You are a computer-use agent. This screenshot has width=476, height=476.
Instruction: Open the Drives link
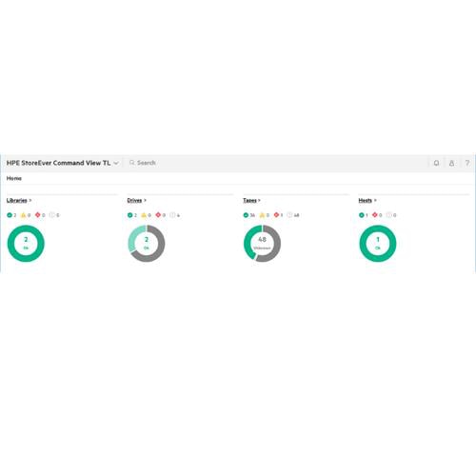pyautogui.click(x=134, y=200)
